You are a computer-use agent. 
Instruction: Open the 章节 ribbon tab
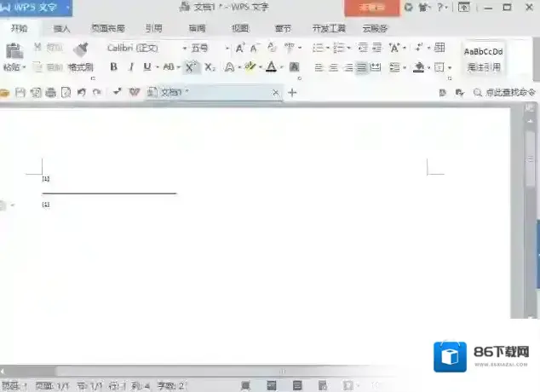[x=283, y=29]
